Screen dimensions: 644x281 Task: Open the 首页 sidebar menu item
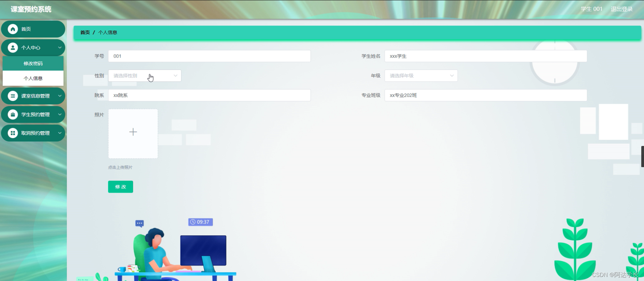click(33, 29)
